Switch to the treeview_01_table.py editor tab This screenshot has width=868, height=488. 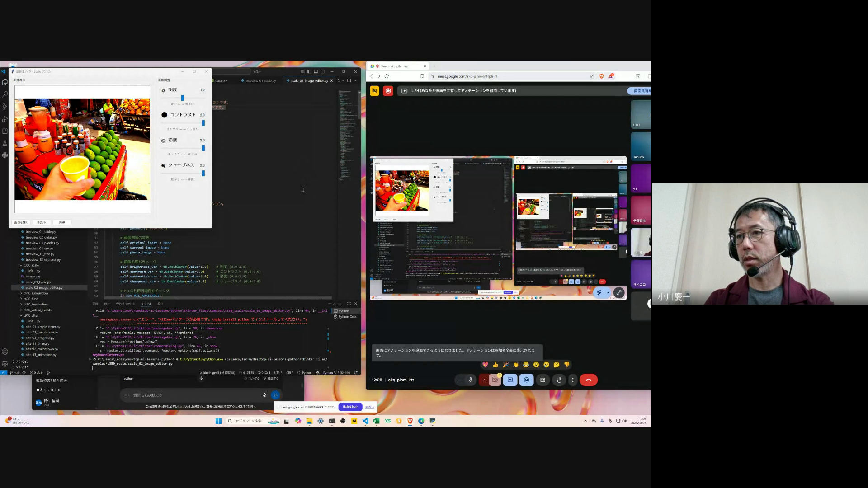coord(260,81)
